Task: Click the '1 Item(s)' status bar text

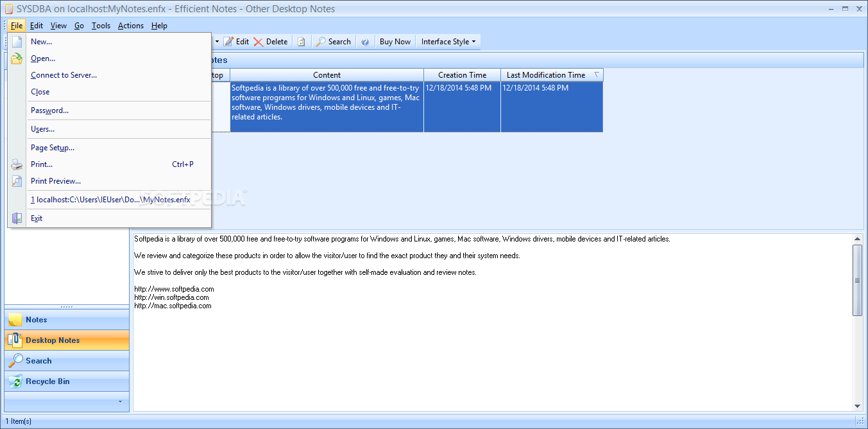Action: [x=18, y=421]
